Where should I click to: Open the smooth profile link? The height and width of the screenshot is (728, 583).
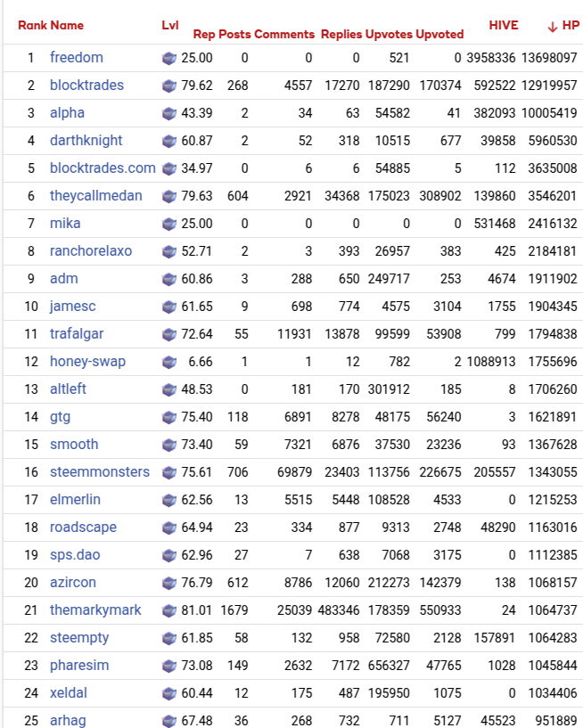(74, 445)
